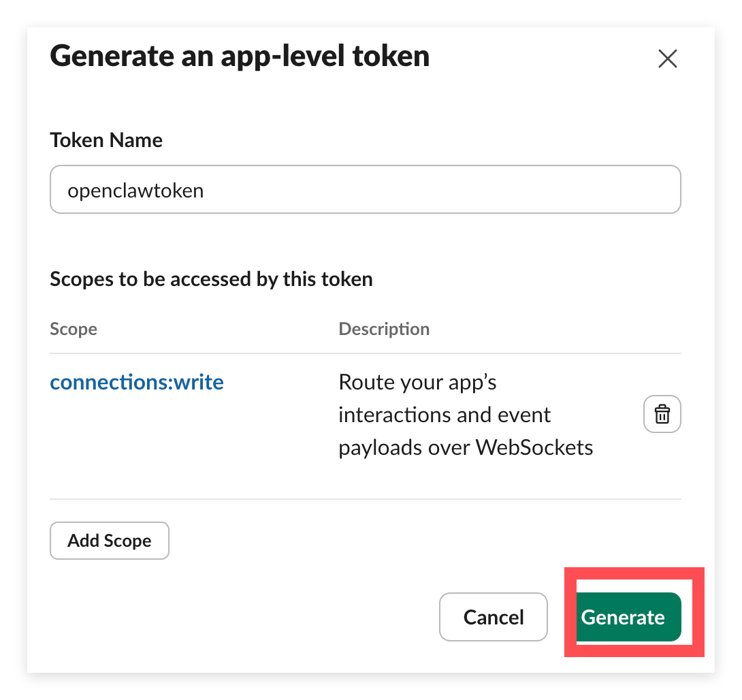
Task: Click the divider line under the column headers
Action: pyautogui.click(x=365, y=353)
